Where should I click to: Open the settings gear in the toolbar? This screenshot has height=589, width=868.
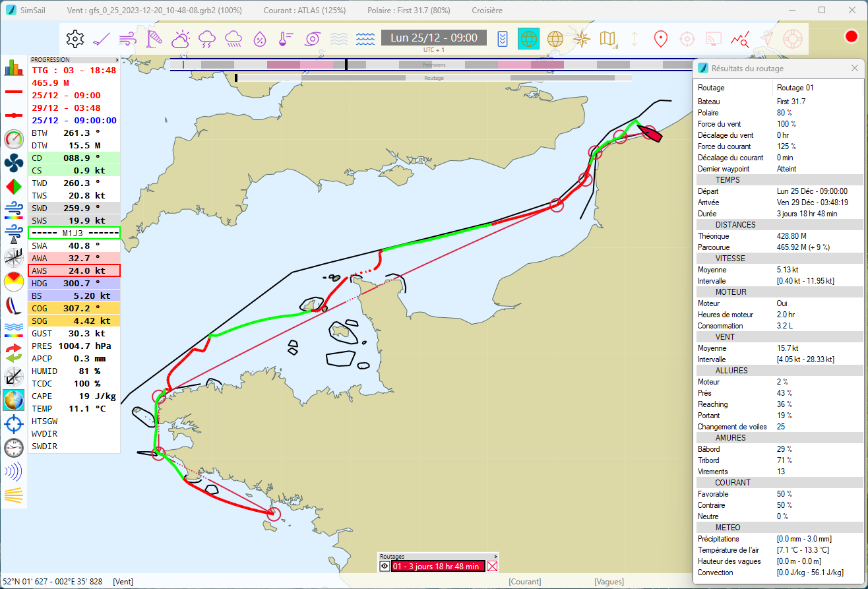click(x=76, y=39)
